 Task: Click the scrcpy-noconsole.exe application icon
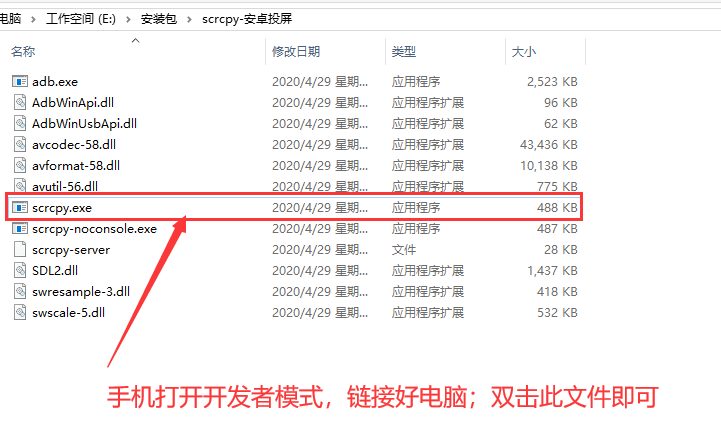pyautogui.click(x=20, y=229)
